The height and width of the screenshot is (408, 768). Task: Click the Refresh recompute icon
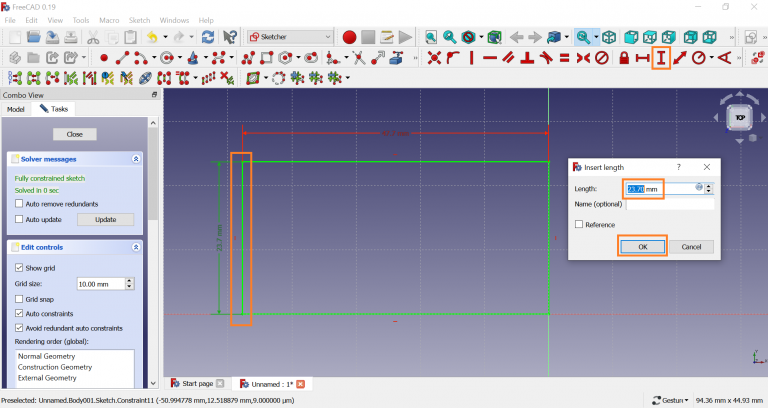pyautogui.click(x=207, y=37)
